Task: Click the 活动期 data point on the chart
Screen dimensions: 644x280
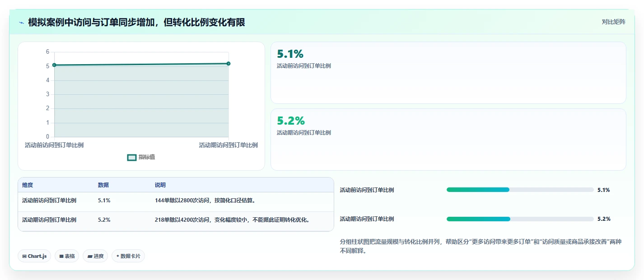Action: pyautogui.click(x=229, y=64)
